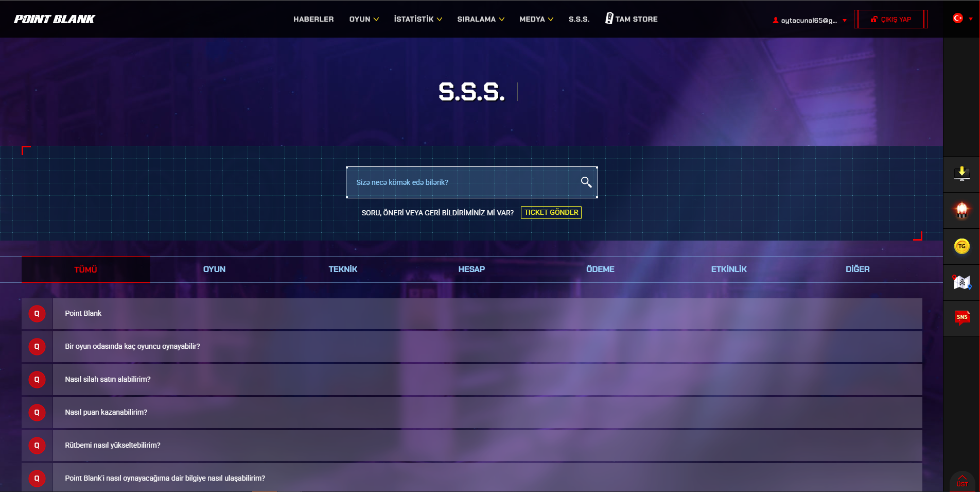Click the Q icon for rank upgrade question
This screenshot has width=980, height=492.
[37, 445]
